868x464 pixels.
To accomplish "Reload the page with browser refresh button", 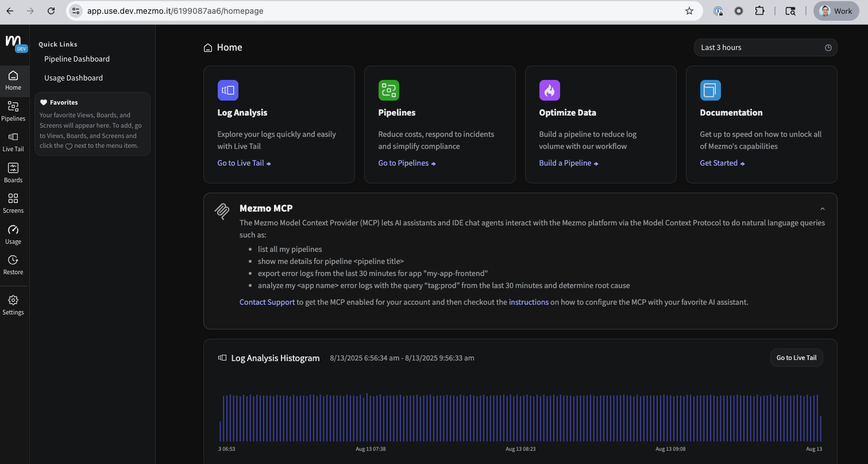I will tap(51, 11).
